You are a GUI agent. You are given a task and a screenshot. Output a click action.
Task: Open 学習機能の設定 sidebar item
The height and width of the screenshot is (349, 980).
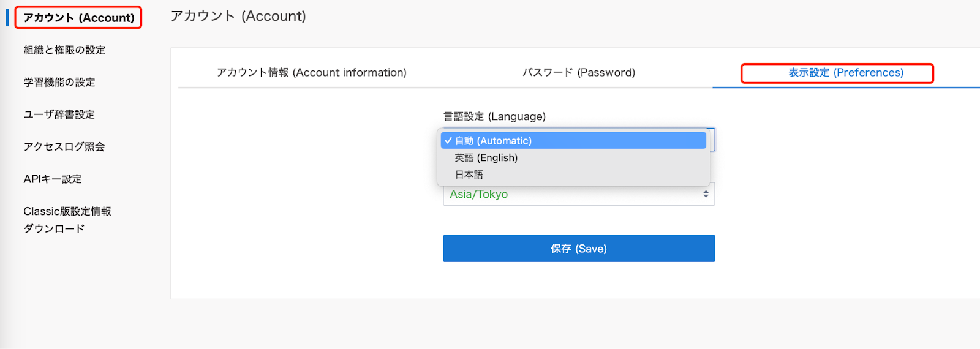click(x=59, y=82)
